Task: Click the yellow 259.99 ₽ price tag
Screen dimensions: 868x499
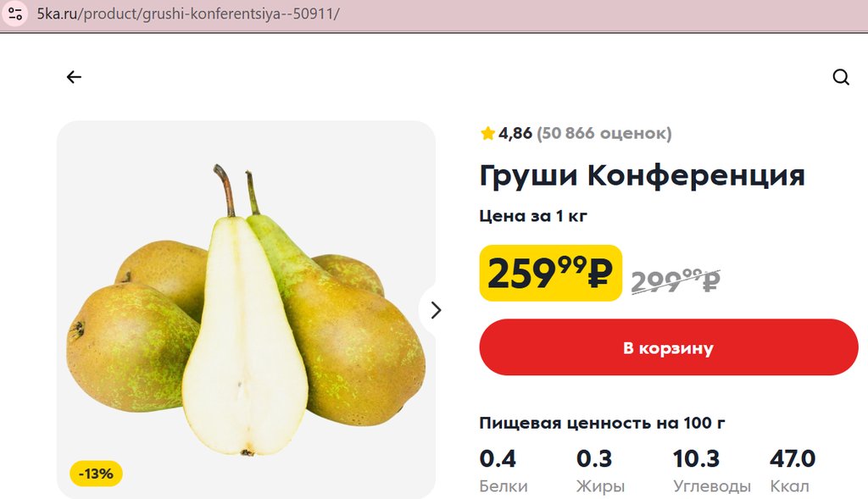Action: [551, 274]
